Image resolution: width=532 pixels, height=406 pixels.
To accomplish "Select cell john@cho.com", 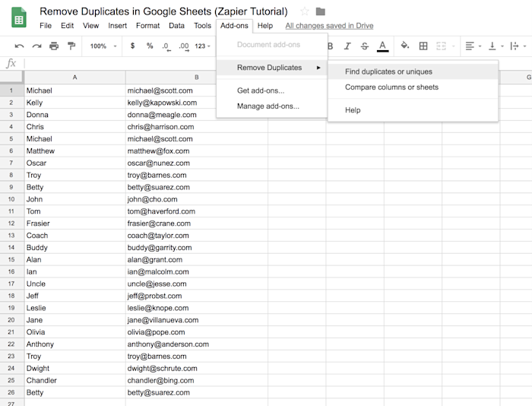I will point(196,199).
